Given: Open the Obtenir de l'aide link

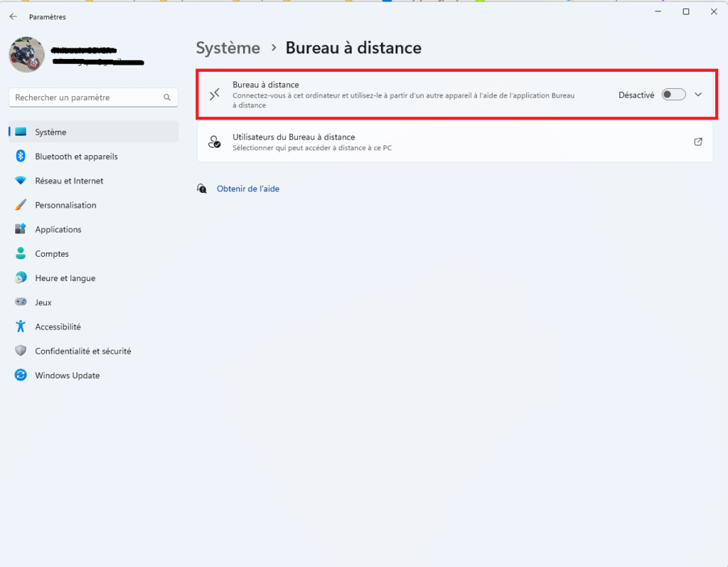Looking at the screenshot, I should point(248,189).
